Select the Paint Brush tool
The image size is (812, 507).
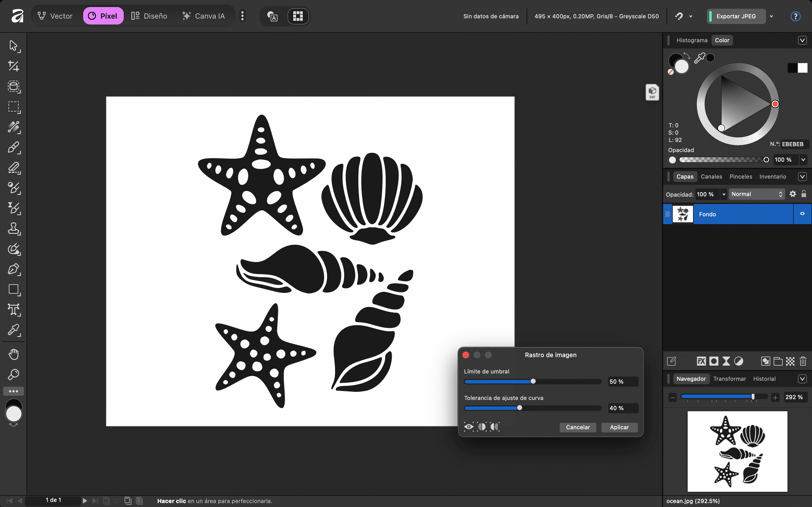14,147
